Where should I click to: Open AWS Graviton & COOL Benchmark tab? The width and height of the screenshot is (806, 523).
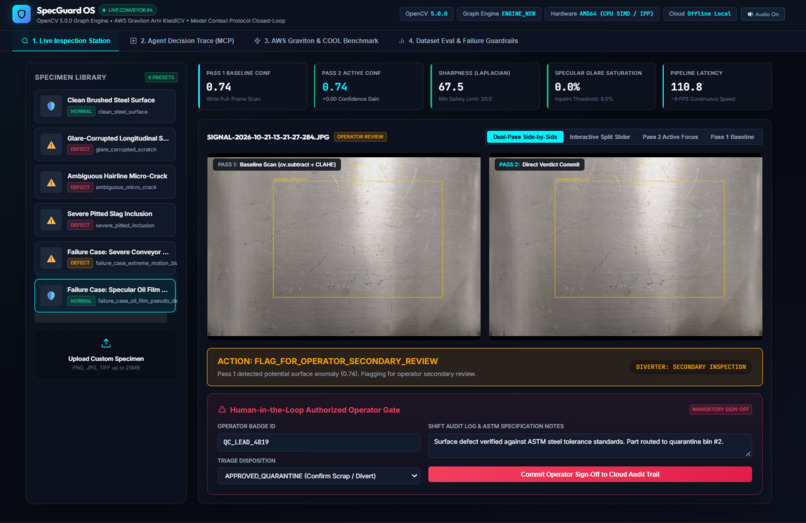click(x=316, y=41)
